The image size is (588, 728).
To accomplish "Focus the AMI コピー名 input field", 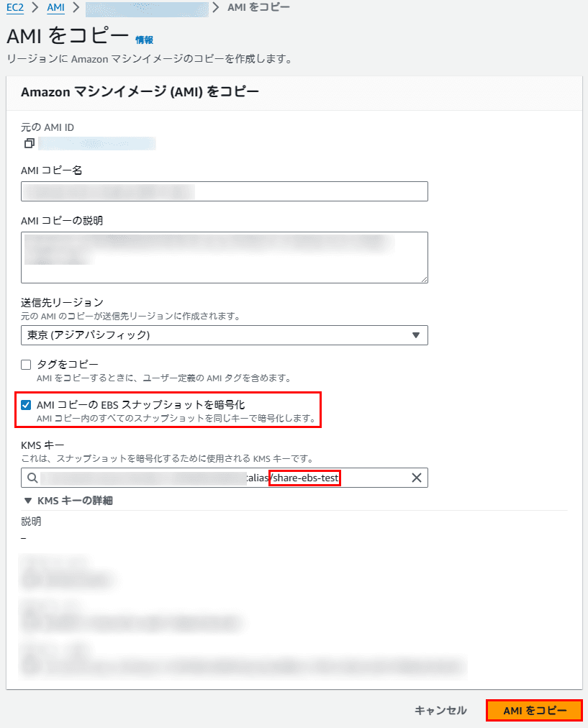I will 225,191.
